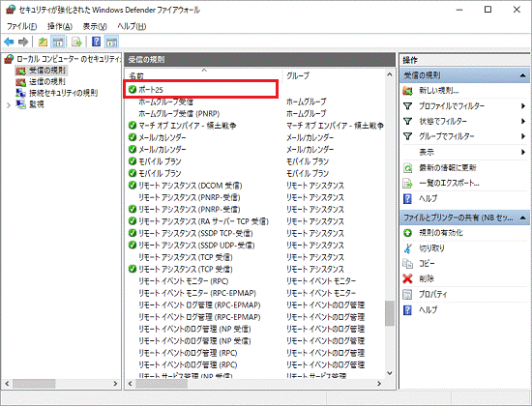Select リモート アシスタンス (SSDP UDP-受信) rule
532x406 pixels.
(x=196, y=246)
